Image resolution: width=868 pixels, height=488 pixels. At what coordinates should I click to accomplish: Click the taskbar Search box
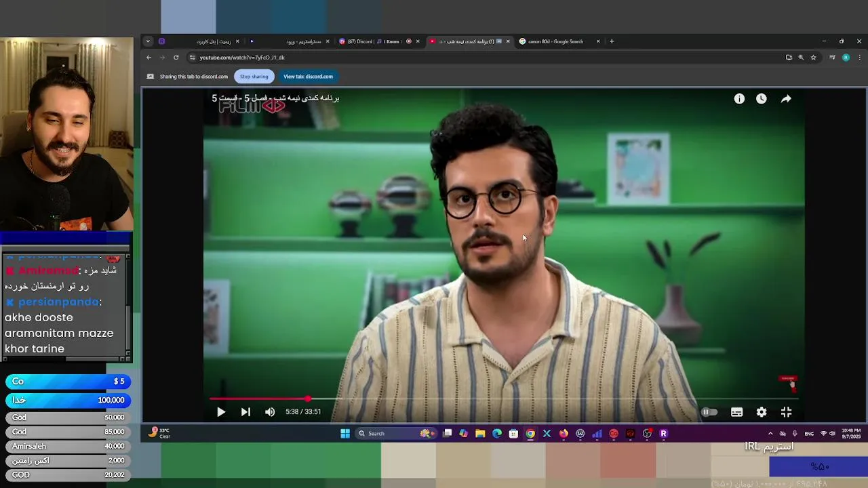397,434
